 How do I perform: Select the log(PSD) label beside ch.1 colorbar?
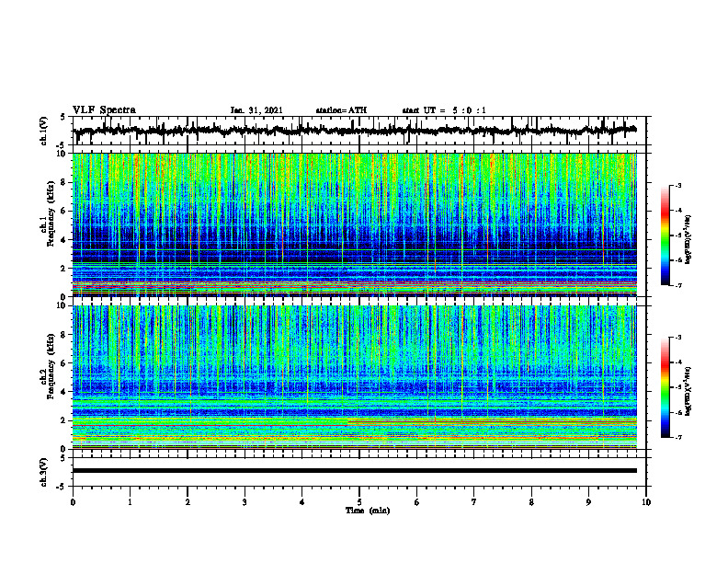coord(688,240)
